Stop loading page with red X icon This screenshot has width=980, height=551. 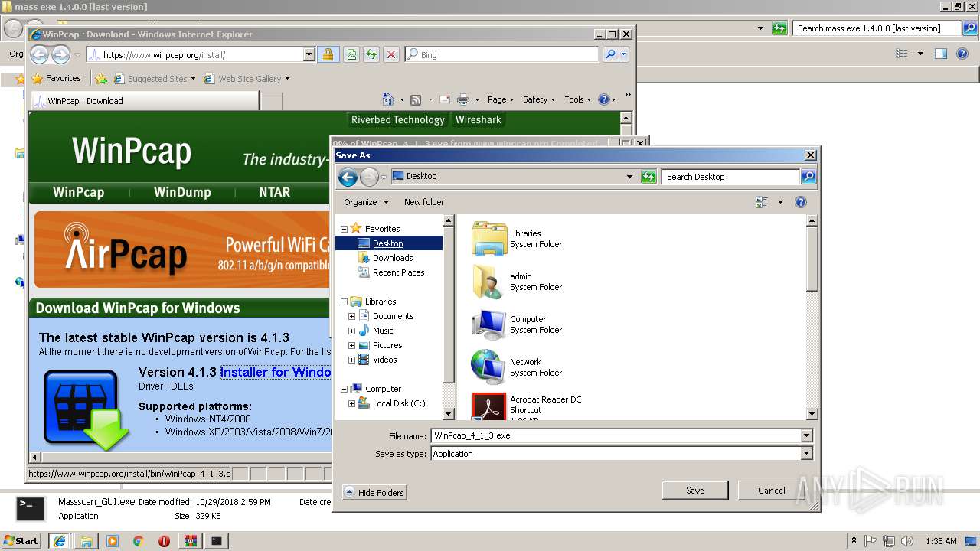click(390, 54)
